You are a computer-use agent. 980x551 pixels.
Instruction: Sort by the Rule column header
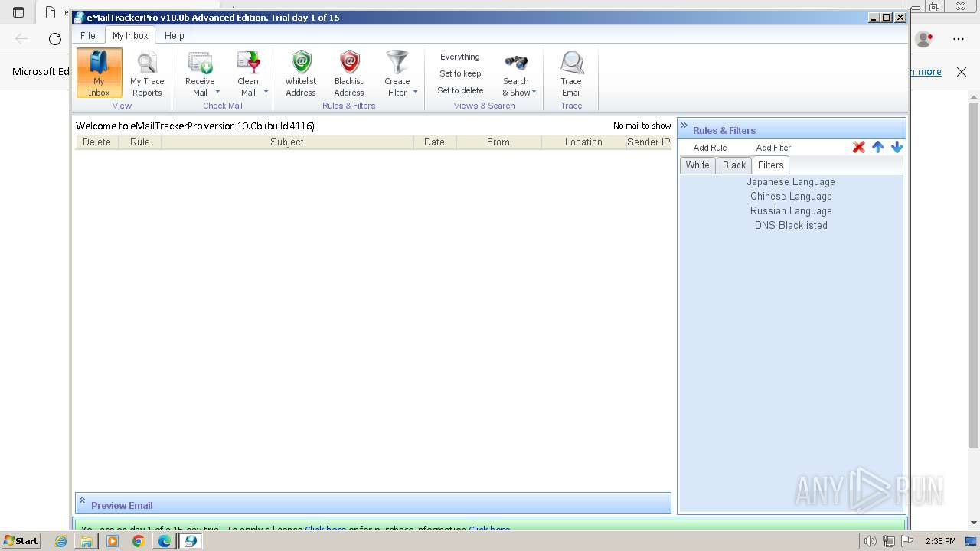(x=140, y=142)
